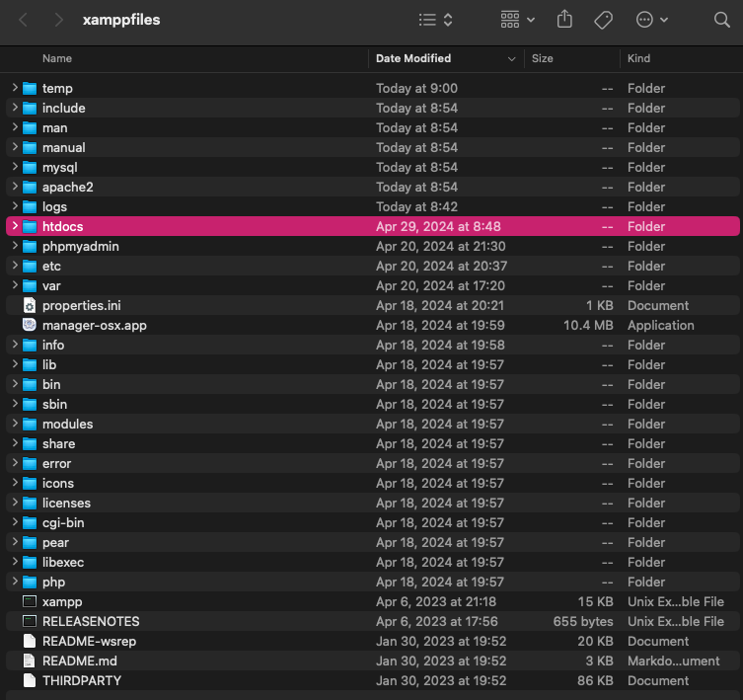Open the More actions ellipsis menu
Viewport: 743px width, 700px height.
(651, 20)
